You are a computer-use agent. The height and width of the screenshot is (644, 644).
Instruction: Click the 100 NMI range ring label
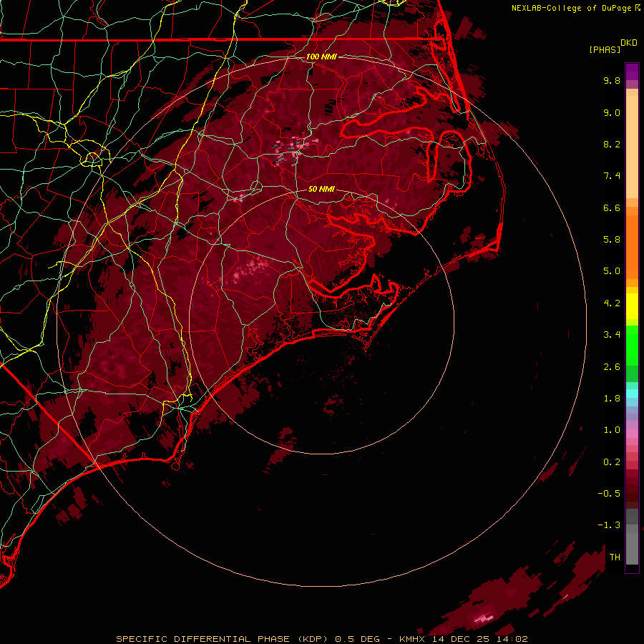[321, 57]
